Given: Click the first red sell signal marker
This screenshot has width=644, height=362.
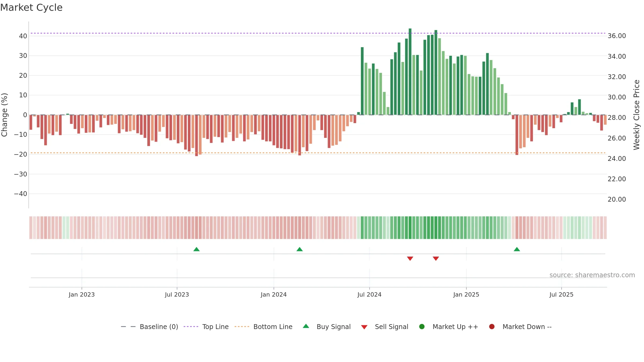Looking at the screenshot, I should point(410,258).
